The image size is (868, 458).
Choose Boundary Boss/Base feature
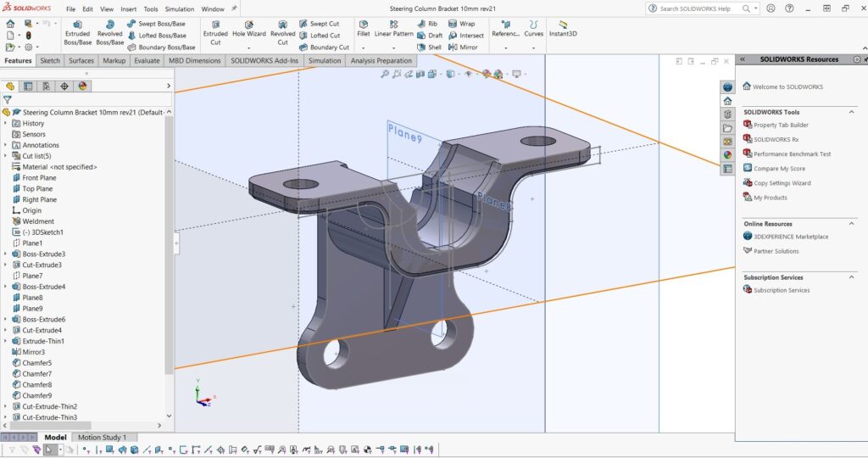pyautogui.click(x=161, y=47)
